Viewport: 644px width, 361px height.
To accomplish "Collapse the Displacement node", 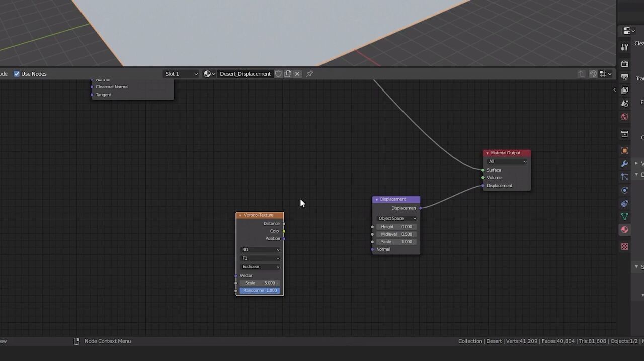I will click(377, 199).
